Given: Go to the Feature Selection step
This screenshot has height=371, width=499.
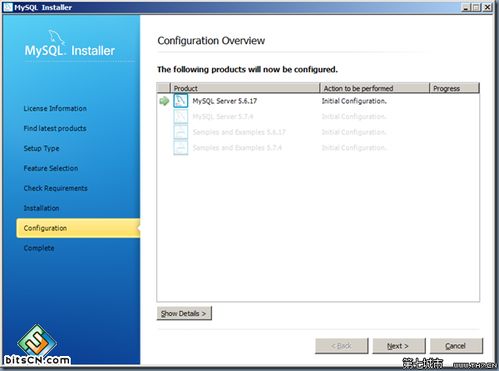Looking at the screenshot, I should [51, 168].
